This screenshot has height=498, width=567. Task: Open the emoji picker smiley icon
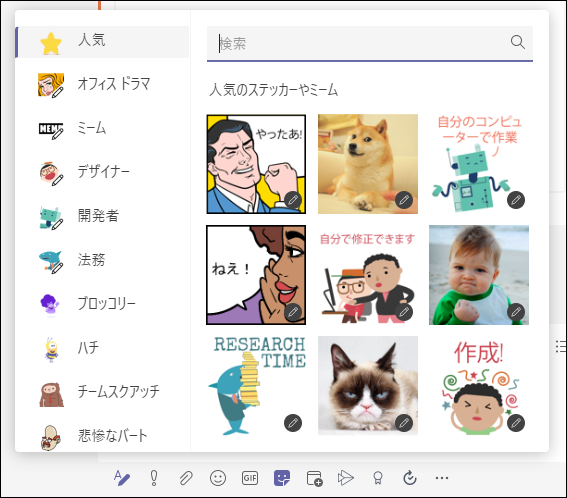pos(218,478)
